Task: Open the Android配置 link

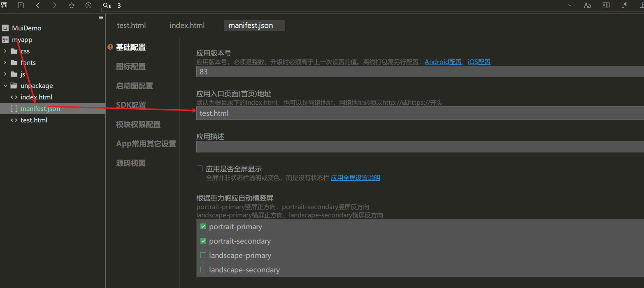Action: tap(443, 62)
